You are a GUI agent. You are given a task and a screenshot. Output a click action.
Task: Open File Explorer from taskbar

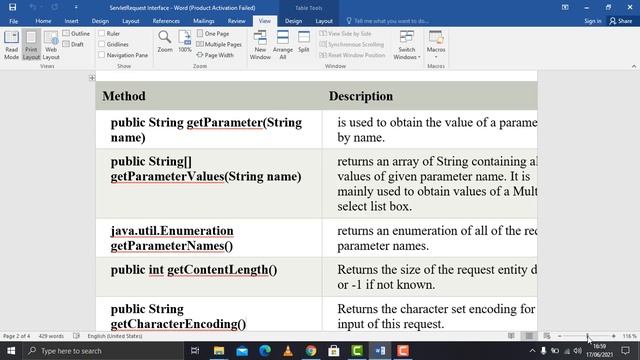click(x=219, y=351)
